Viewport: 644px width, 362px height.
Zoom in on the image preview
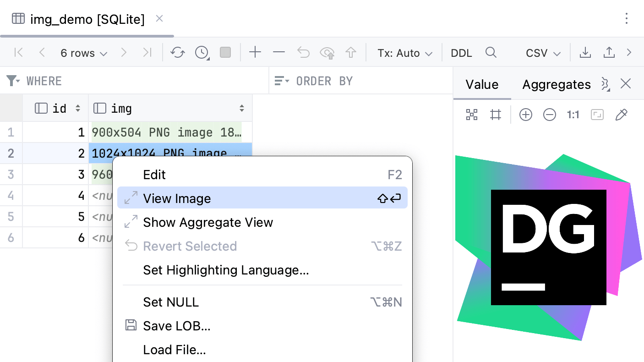click(525, 115)
